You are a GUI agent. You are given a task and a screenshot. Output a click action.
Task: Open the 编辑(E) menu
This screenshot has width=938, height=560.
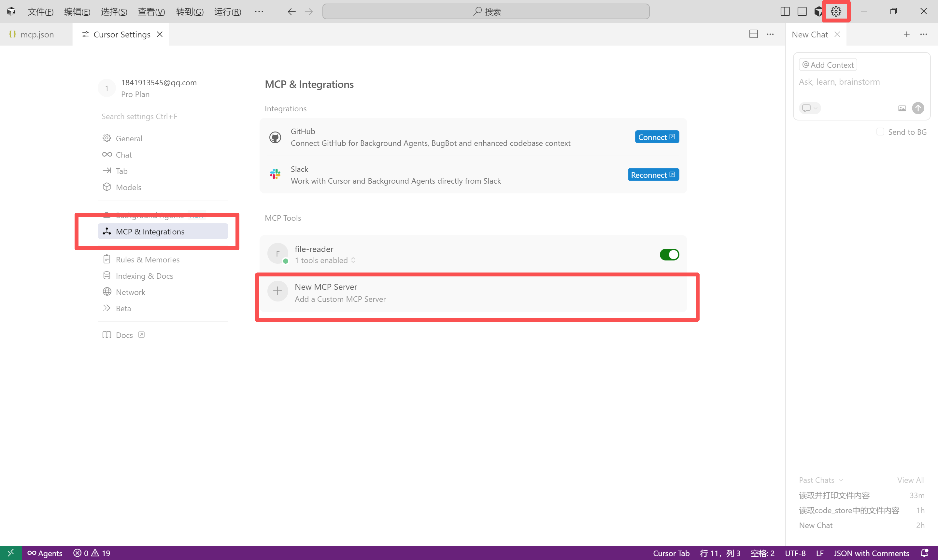pyautogui.click(x=77, y=12)
